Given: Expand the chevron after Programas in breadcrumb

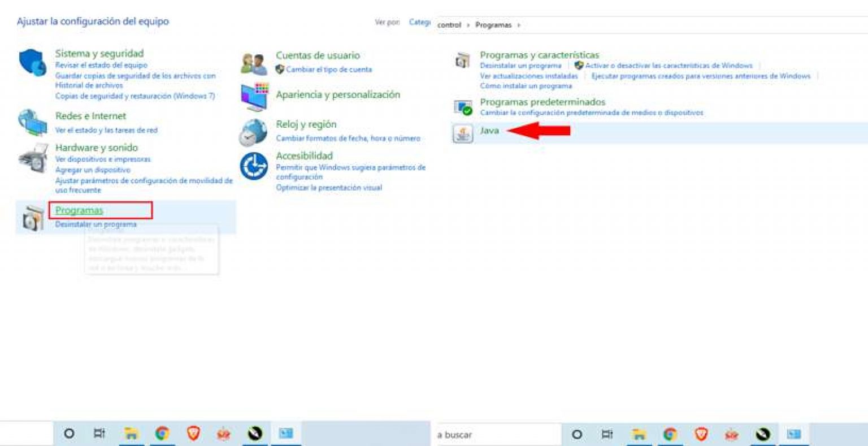Looking at the screenshot, I should click(x=519, y=25).
